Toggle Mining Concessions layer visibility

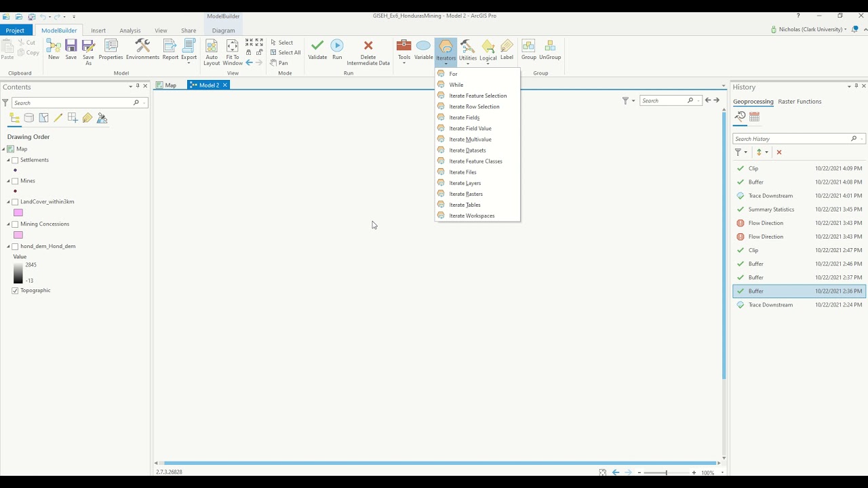[16, 224]
